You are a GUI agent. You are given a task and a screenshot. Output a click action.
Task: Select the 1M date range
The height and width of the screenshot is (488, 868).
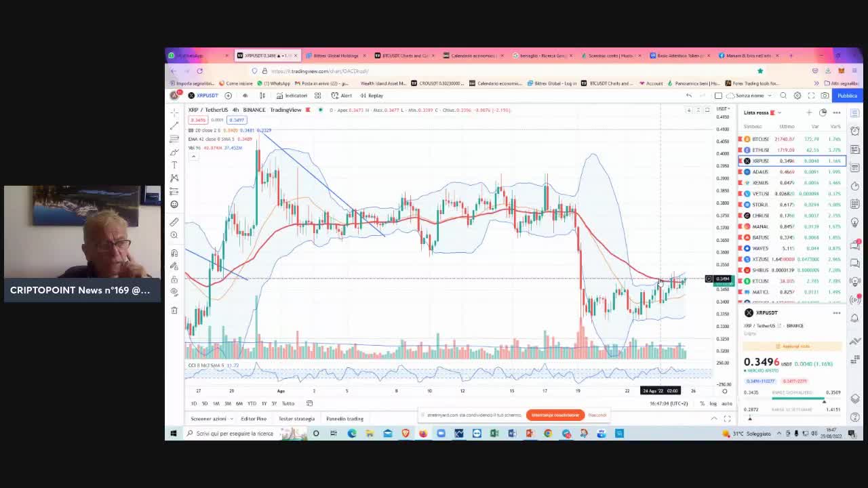point(216,403)
